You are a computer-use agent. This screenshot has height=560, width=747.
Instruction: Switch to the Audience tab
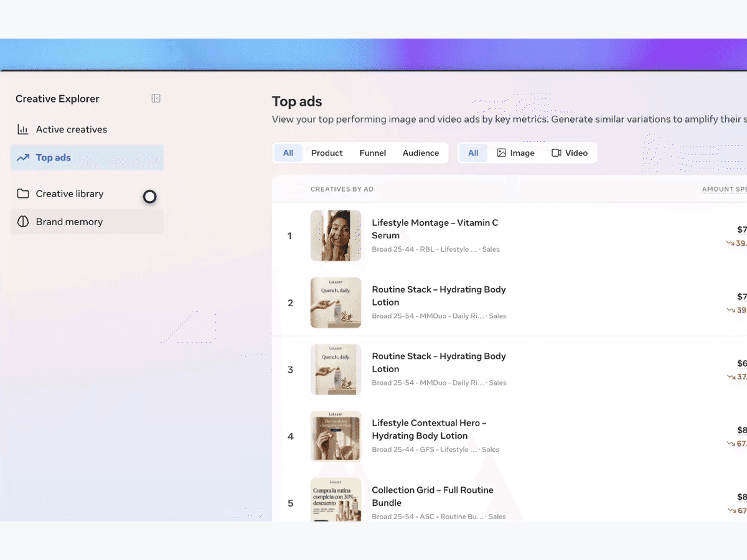(x=421, y=153)
